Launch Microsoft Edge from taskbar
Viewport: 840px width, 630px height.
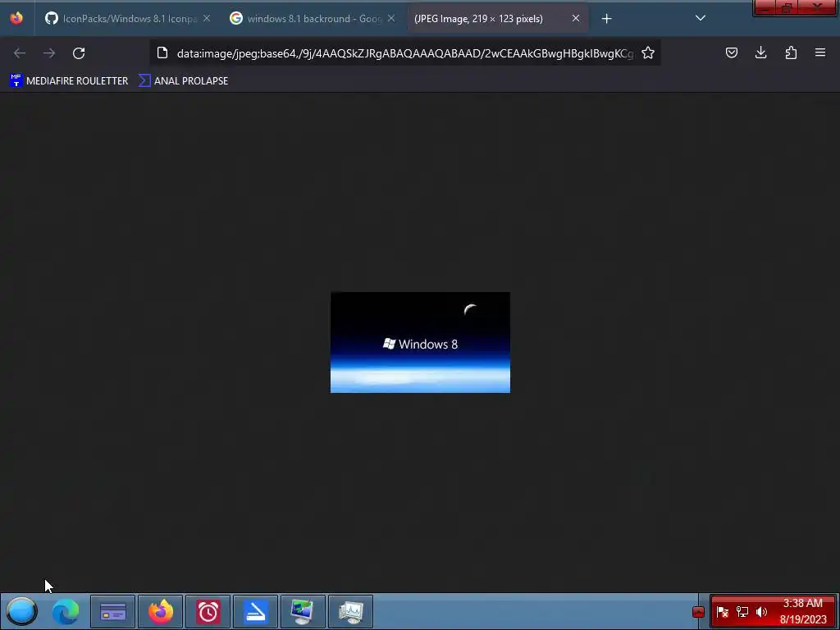click(66, 611)
